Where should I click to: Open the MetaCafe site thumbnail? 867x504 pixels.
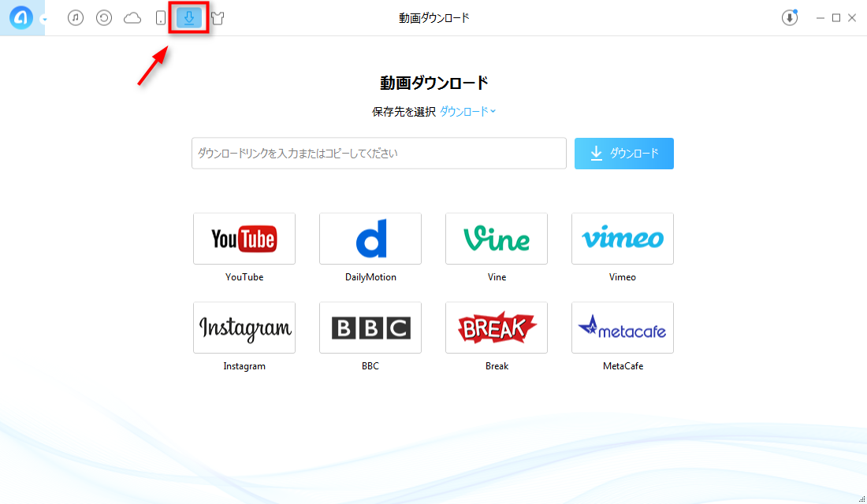[623, 328]
